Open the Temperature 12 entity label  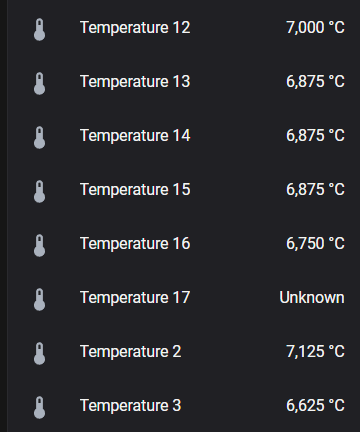135,28
